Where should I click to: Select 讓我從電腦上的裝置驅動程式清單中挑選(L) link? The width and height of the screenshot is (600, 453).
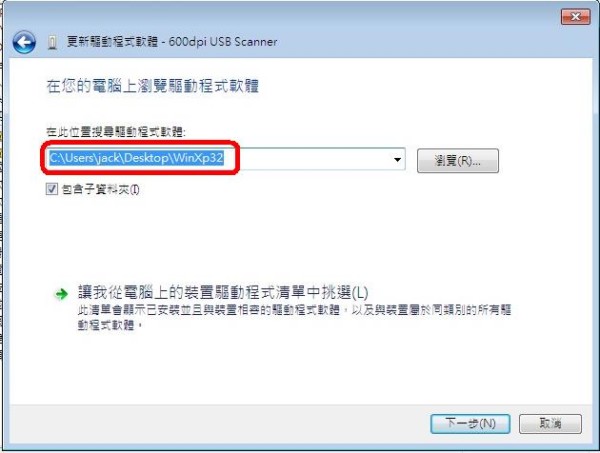pyautogui.click(x=223, y=293)
